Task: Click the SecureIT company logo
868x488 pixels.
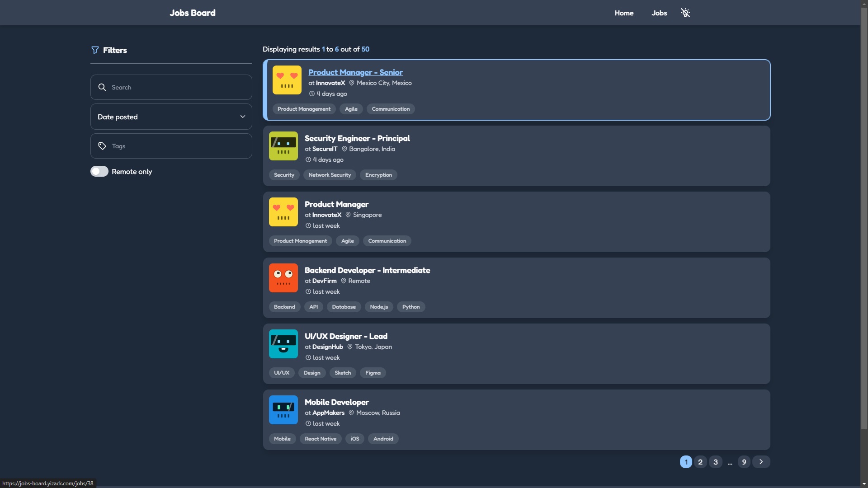Action: coord(283,146)
